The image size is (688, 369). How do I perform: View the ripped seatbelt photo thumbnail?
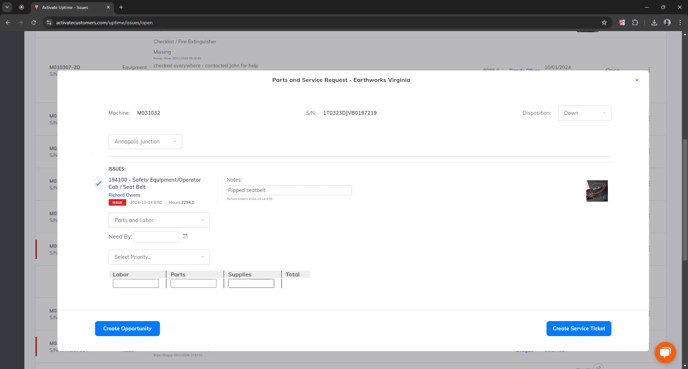597,191
